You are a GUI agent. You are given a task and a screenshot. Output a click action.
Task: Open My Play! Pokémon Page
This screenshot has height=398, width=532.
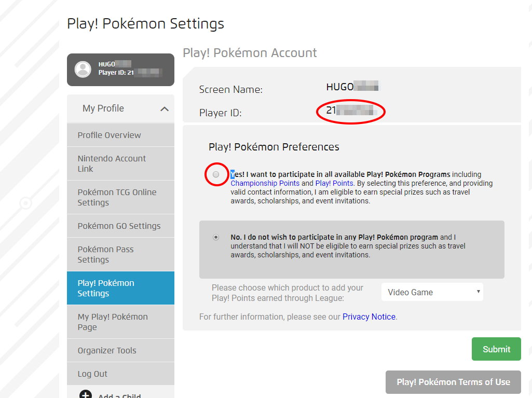click(x=113, y=322)
